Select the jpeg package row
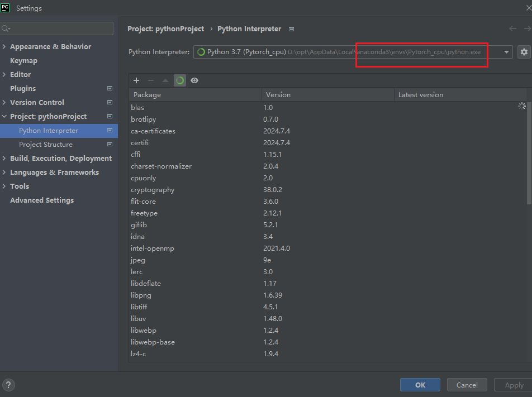Viewport: 532px width, 397px height. tap(327, 260)
